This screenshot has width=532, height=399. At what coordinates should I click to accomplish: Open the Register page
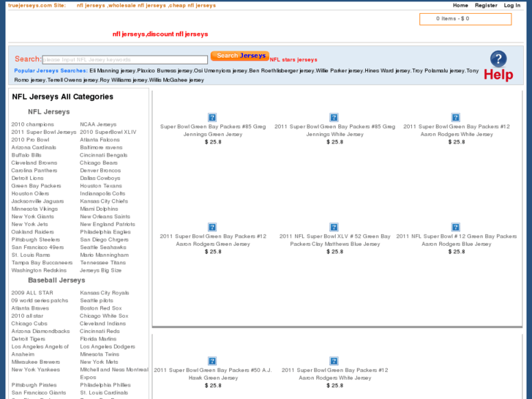486,5
